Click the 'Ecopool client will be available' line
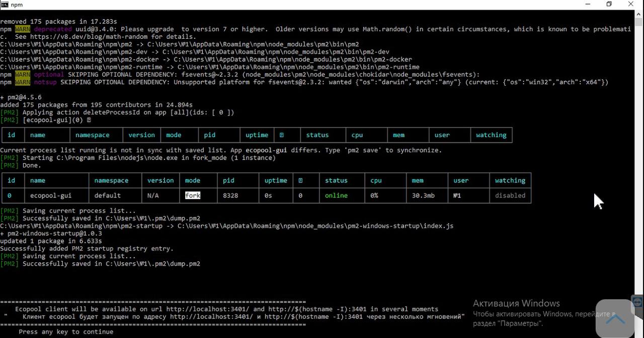Viewport: 644px width, 338px height. (x=226, y=309)
